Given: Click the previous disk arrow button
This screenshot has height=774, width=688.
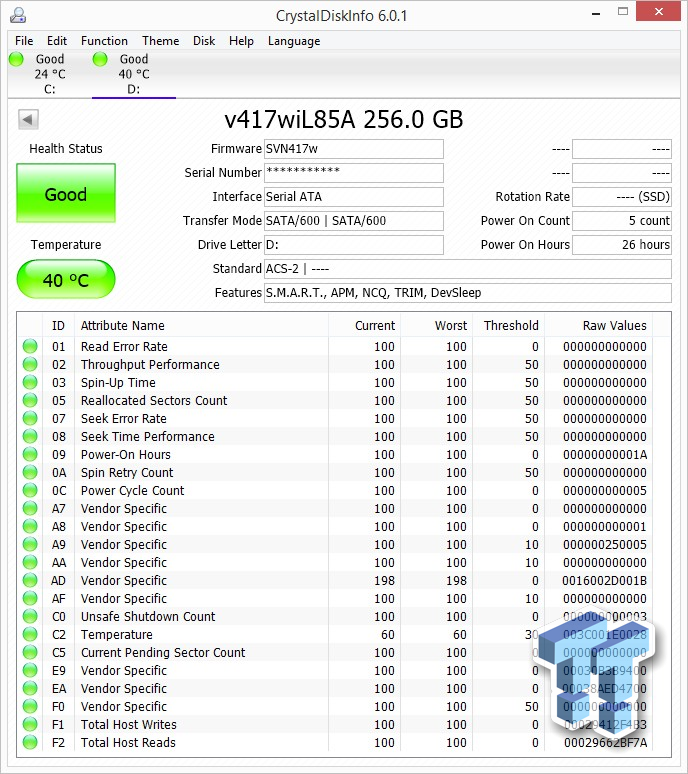Looking at the screenshot, I should (x=28, y=120).
